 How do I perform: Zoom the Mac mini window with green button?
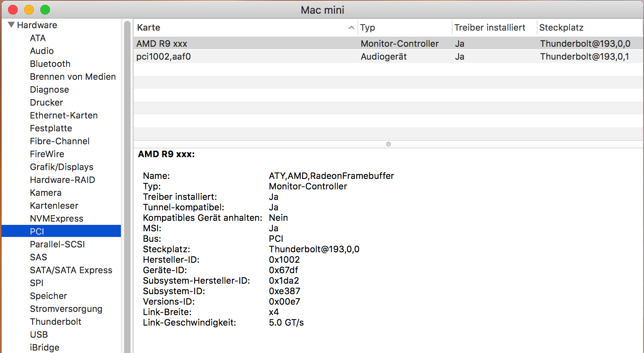45,10
